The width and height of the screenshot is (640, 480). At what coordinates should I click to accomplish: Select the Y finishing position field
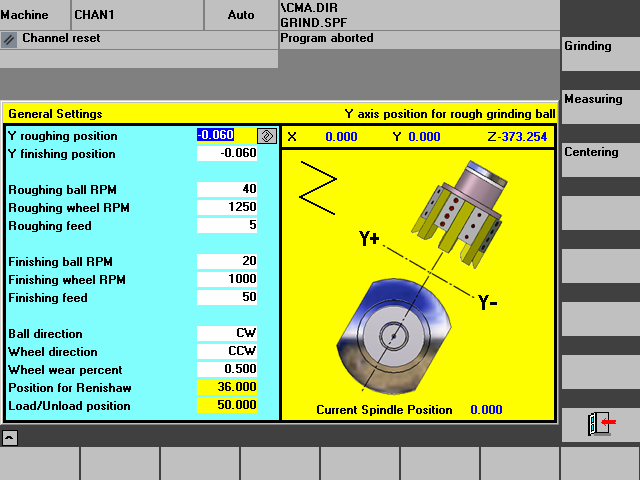point(227,153)
